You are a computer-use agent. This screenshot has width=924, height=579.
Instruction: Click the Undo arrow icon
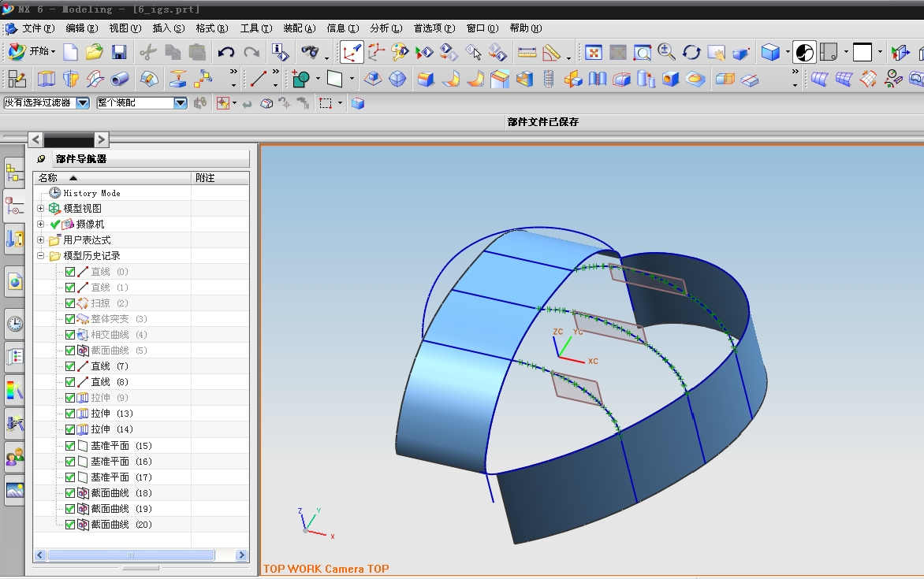click(x=226, y=53)
